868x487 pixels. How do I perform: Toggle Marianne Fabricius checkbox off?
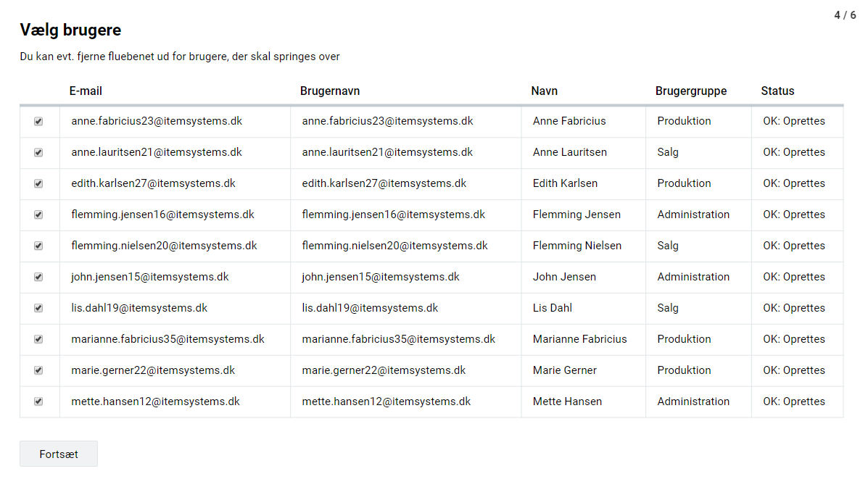[x=38, y=339]
